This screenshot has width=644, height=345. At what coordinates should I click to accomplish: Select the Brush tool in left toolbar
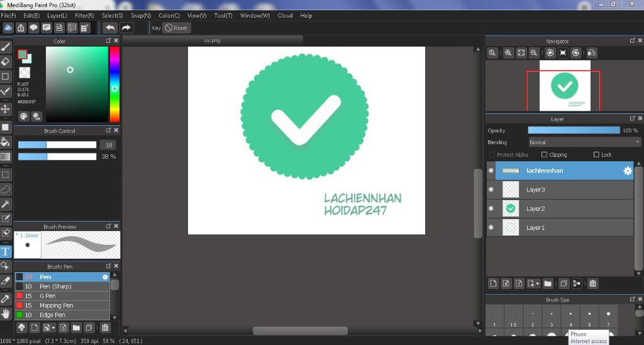[5, 47]
